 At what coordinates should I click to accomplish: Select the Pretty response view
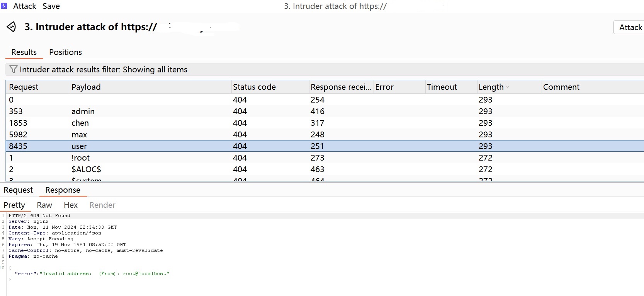pos(14,205)
